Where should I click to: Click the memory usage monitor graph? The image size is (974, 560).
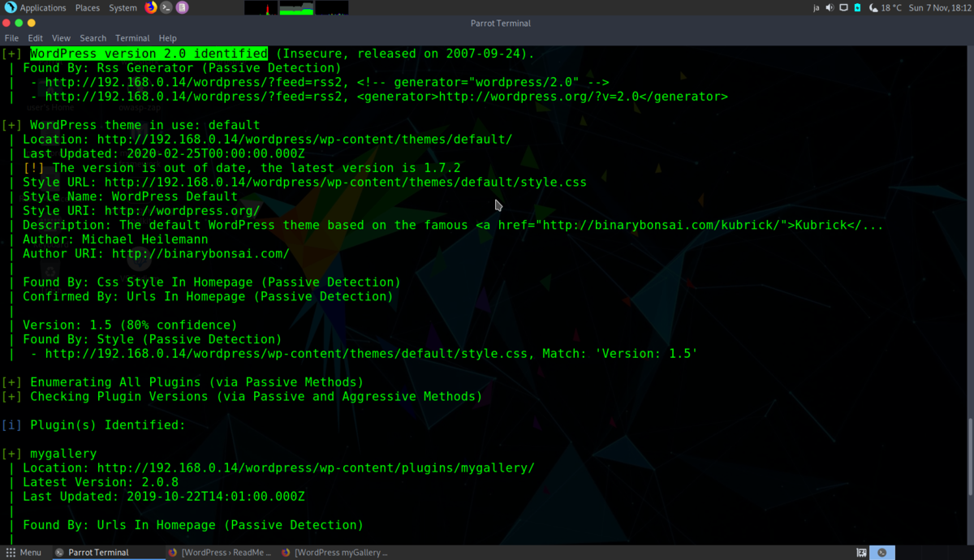(x=297, y=8)
